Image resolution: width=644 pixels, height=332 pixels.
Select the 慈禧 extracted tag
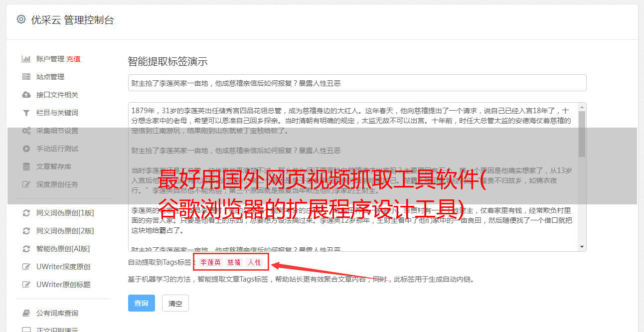234,262
